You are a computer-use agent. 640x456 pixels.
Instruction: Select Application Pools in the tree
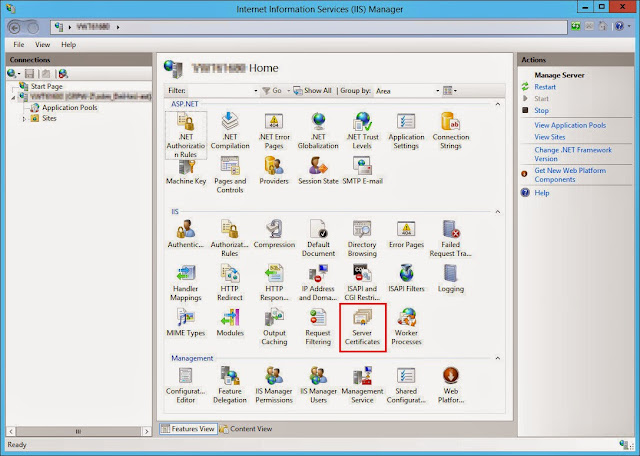tap(69, 108)
